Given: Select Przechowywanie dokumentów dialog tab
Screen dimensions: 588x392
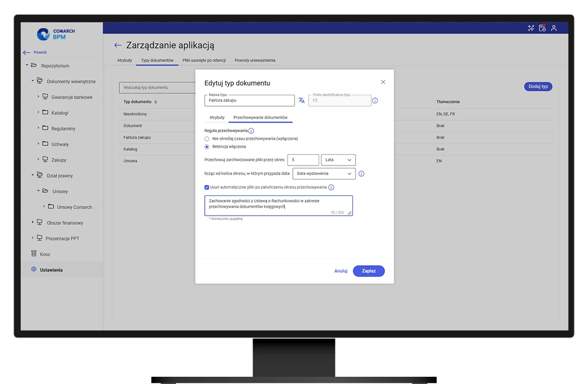Looking at the screenshot, I should tap(260, 118).
